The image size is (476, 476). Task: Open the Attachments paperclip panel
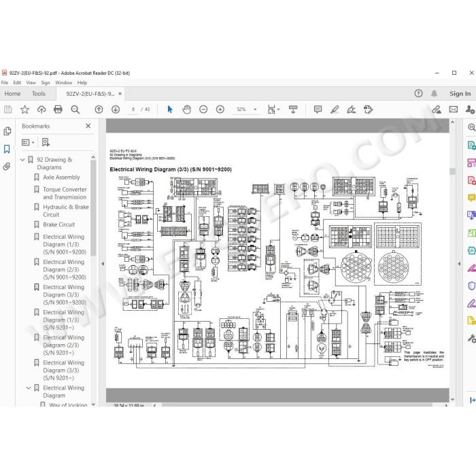[x=7, y=167]
